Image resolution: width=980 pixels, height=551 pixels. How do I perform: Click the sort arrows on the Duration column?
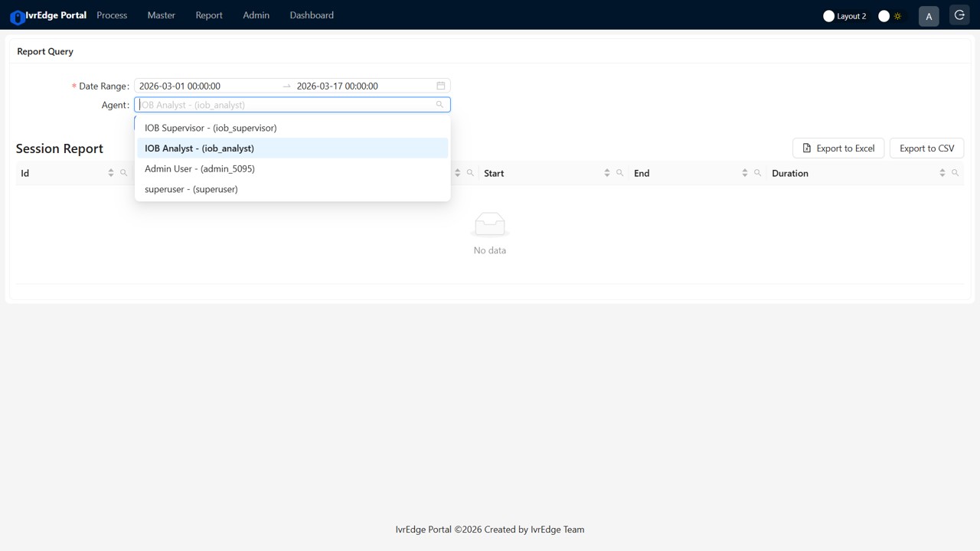tap(942, 173)
